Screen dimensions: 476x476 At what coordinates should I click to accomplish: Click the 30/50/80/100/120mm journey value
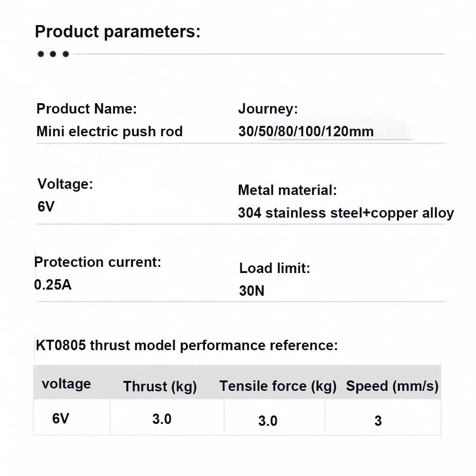306,132
